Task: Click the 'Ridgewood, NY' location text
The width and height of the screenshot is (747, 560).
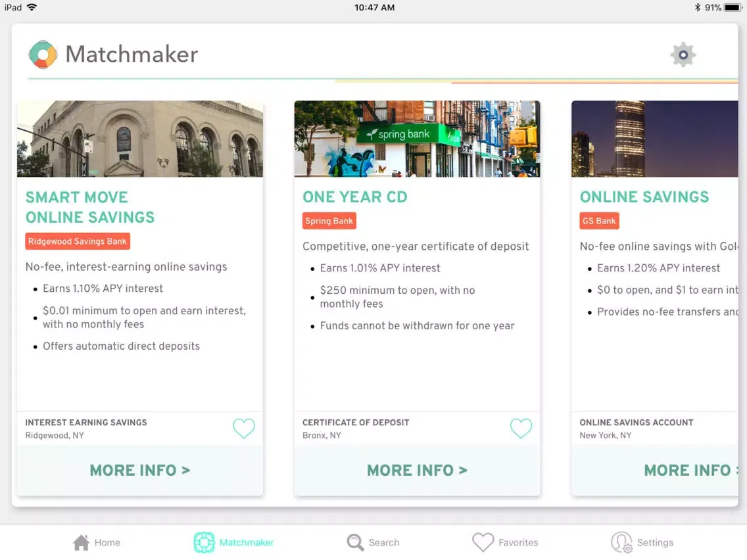Action: 55,435
